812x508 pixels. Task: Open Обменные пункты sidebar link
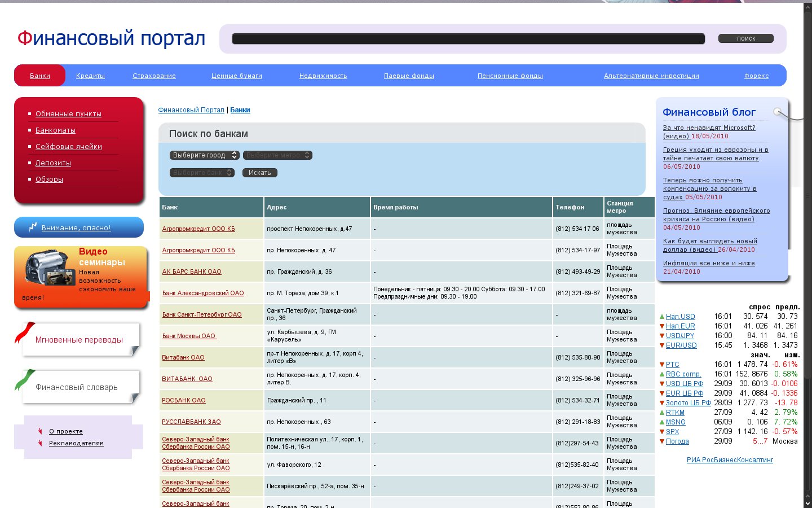coord(68,113)
